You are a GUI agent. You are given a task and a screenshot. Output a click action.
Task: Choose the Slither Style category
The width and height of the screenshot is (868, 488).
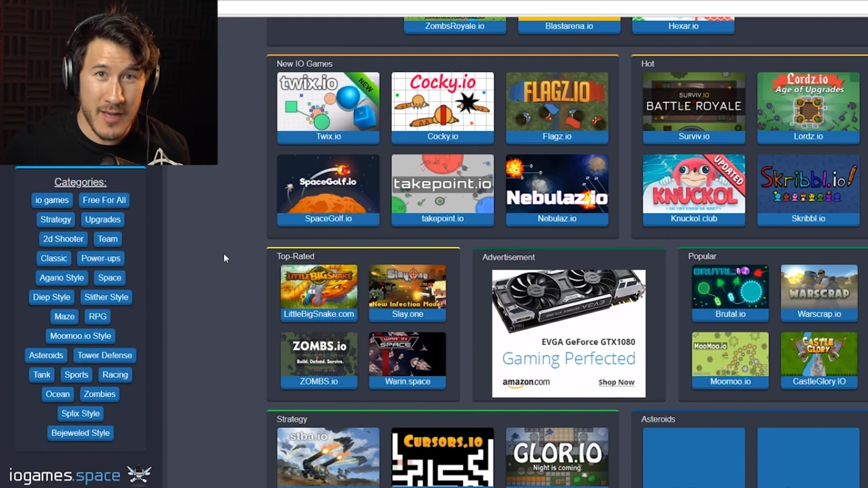106,297
